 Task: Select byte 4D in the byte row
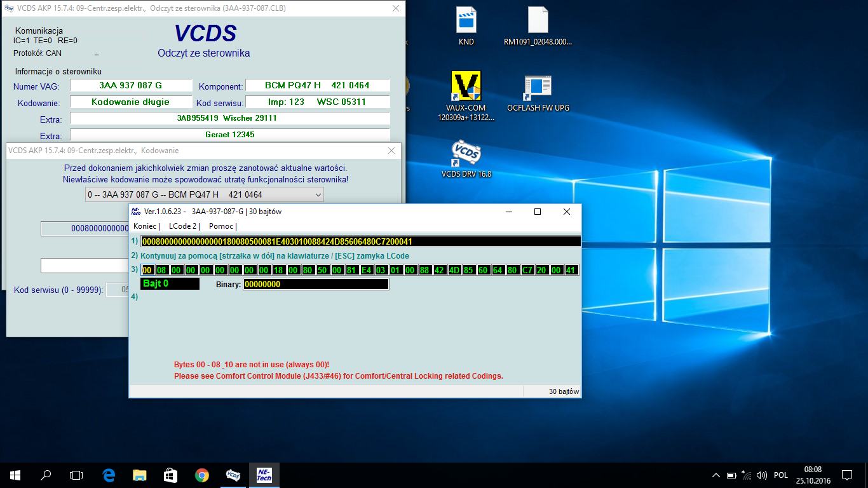(454, 270)
